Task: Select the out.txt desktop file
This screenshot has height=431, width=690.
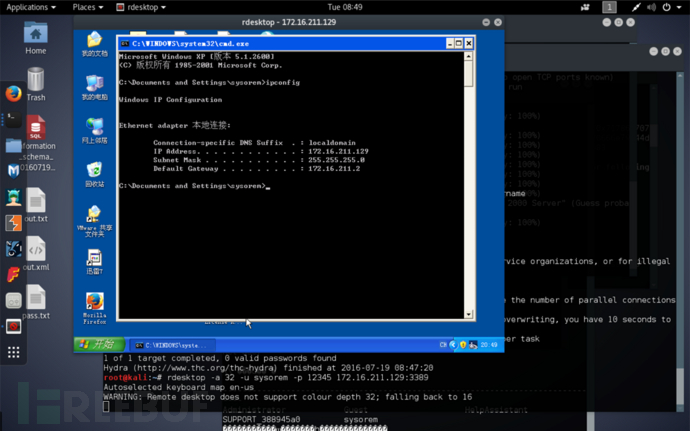Action: (x=36, y=205)
